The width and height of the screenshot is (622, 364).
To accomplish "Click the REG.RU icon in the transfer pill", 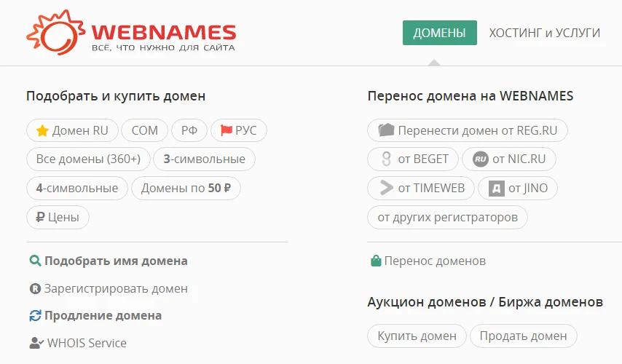I will click(386, 130).
